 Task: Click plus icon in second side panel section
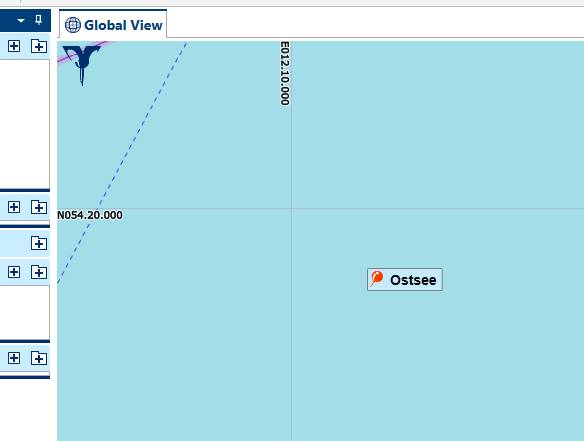pos(14,207)
